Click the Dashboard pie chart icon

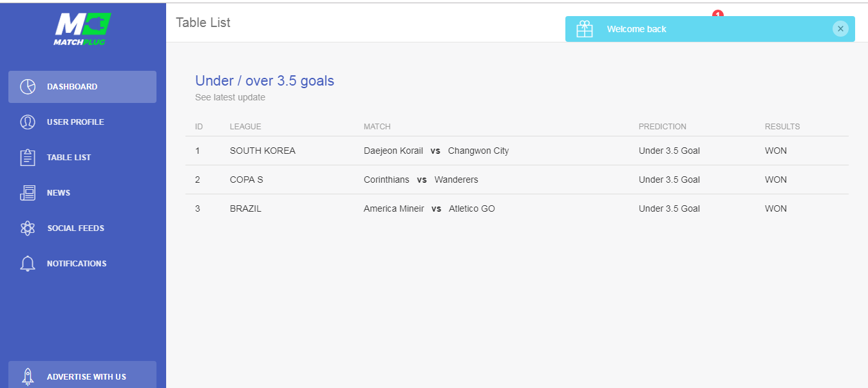pos(28,87)
